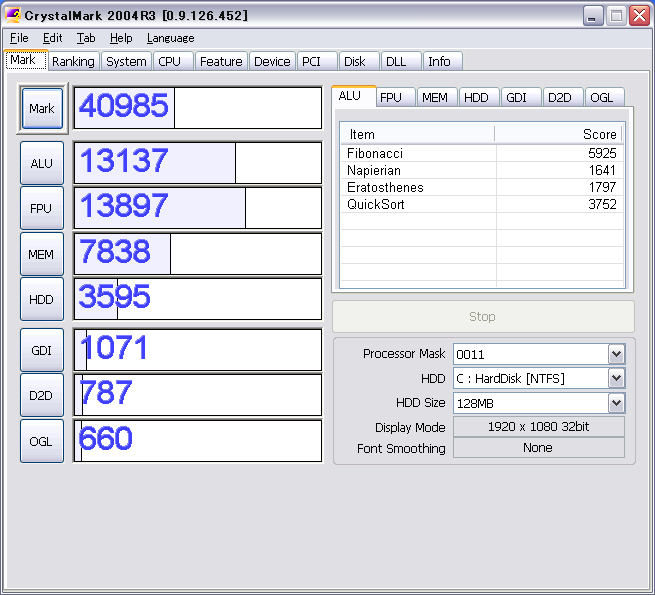
Task: Select the ALU results sub-tab
Action: pyautogui.click(x=354, y=96)
